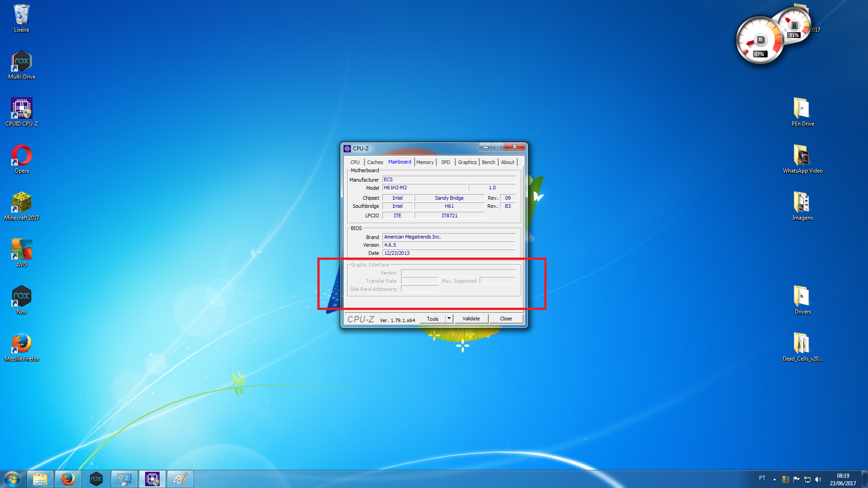Click the Tools button
Image resolution: width=868 pixels, height=488 pixels.
tap(433, 319)
